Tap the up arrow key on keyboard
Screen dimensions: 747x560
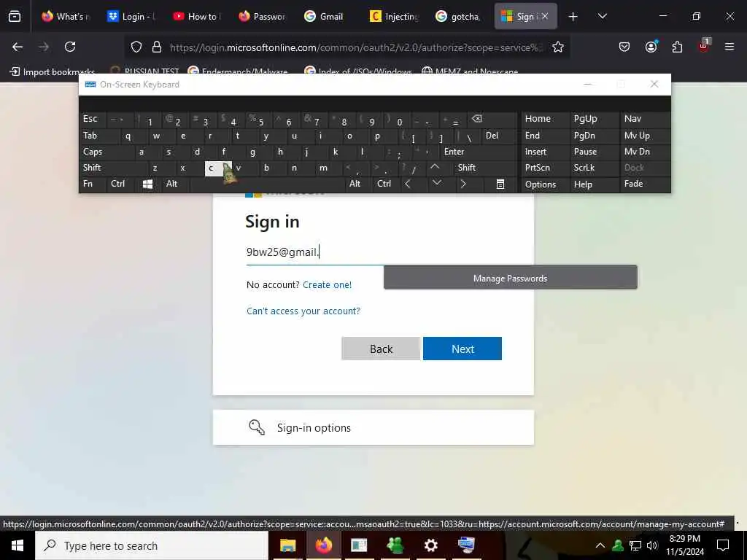point(435,167)
